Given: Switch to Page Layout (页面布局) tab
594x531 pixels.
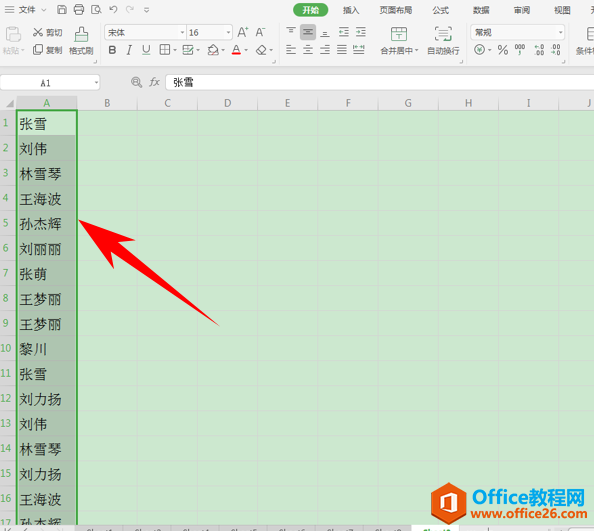Looking at the screenshot, I should point(396,10).
